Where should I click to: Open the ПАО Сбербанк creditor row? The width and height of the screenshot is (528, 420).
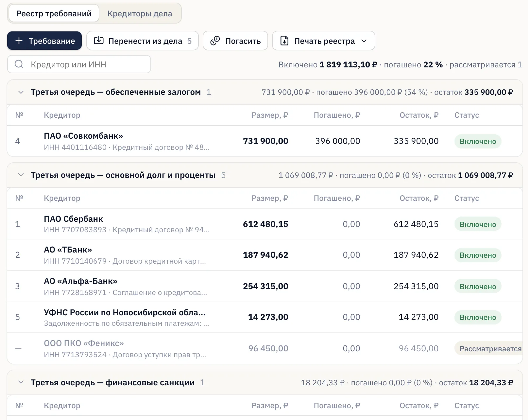[x=265, y=224]
